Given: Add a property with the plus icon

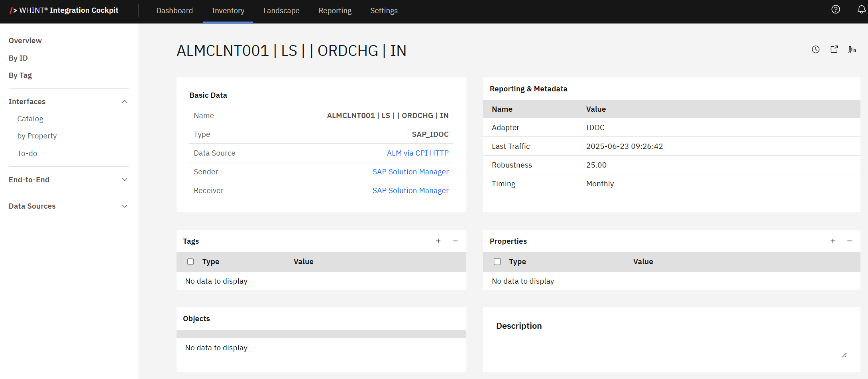Looking at the screenshot, I should pos(833,241).
